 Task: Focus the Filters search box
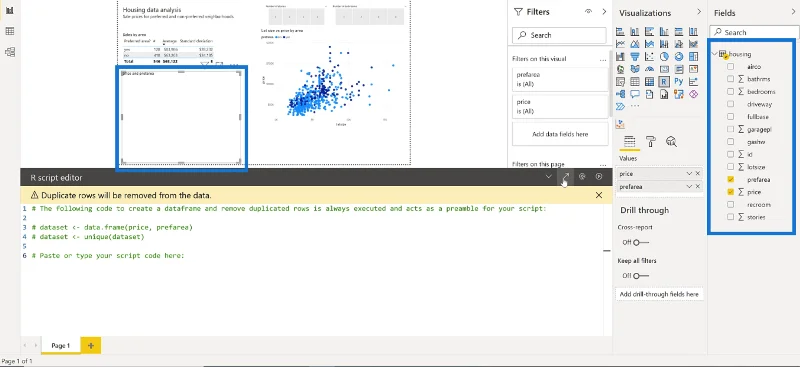tap(559, 35)
